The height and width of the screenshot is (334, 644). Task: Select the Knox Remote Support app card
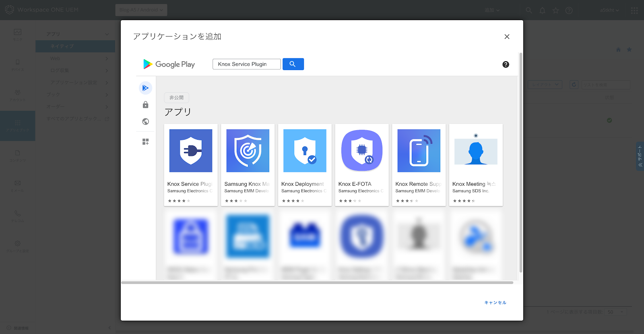click(x=419, y=165)
